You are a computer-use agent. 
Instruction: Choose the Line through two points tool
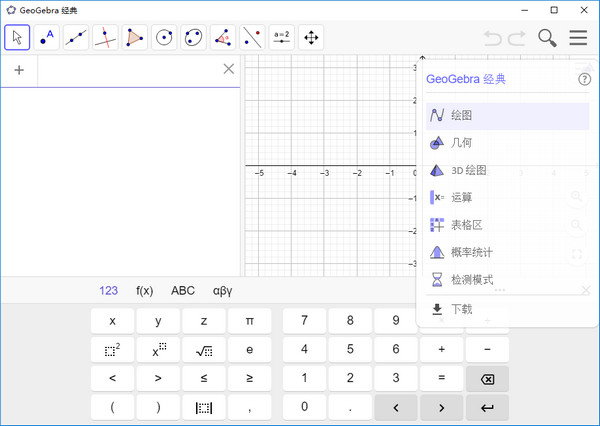pos(76,38)
